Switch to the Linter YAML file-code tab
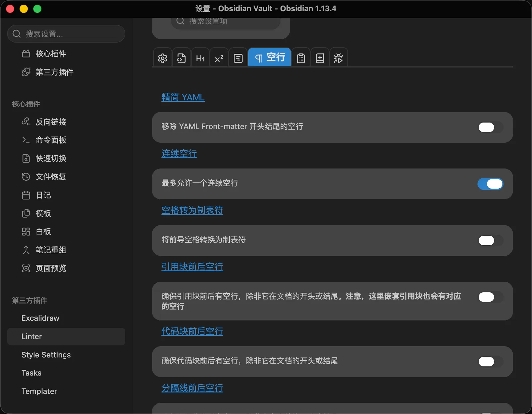This screenshot has height=414, width=532. [181, 58]
